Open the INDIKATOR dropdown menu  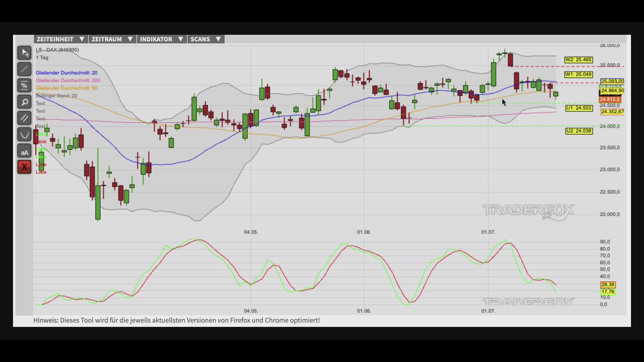pos(162,39)
